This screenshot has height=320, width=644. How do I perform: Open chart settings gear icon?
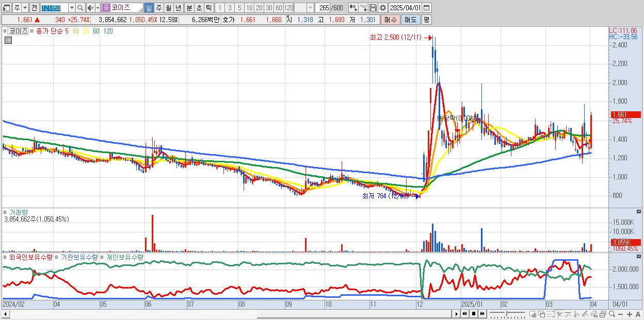(383, 8)
